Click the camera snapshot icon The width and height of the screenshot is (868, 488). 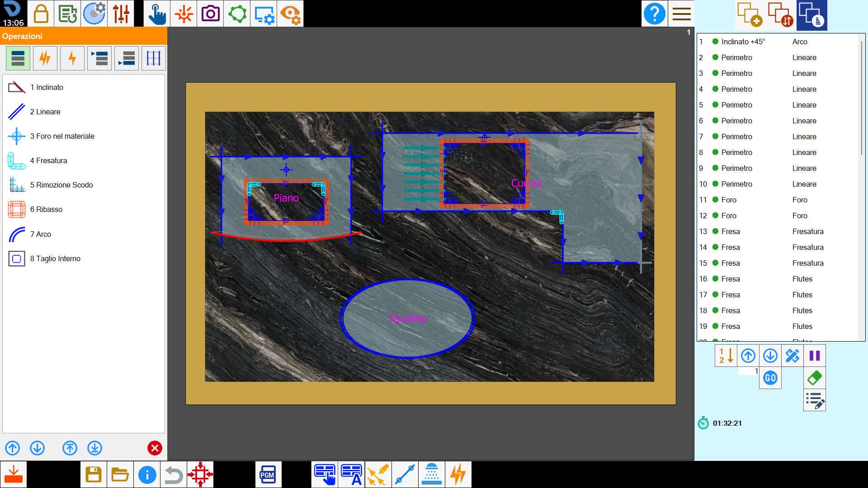pos(210,14)
